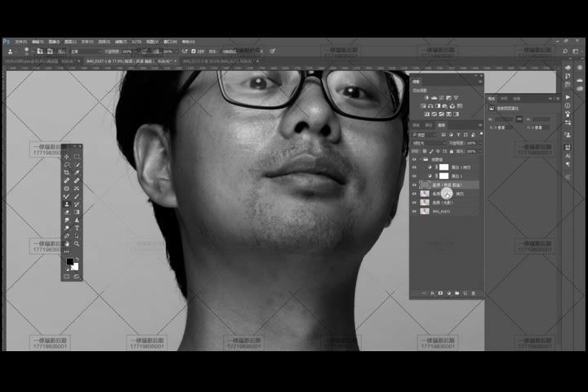Screen dimensions: 588x392
Task: Hide the 黑白 1 拷贝 adjustment layer
Action: pyautogui.click(x=414, y=167)
